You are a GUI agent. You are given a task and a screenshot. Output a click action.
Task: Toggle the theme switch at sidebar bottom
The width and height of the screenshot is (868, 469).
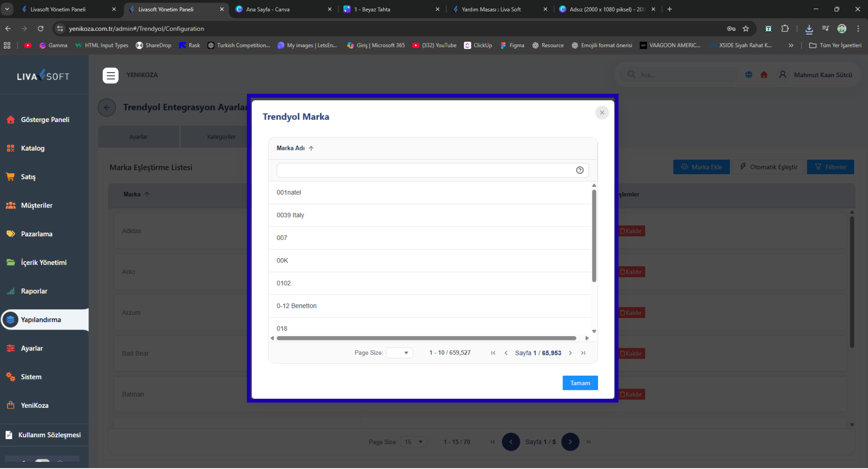(42, 461)
